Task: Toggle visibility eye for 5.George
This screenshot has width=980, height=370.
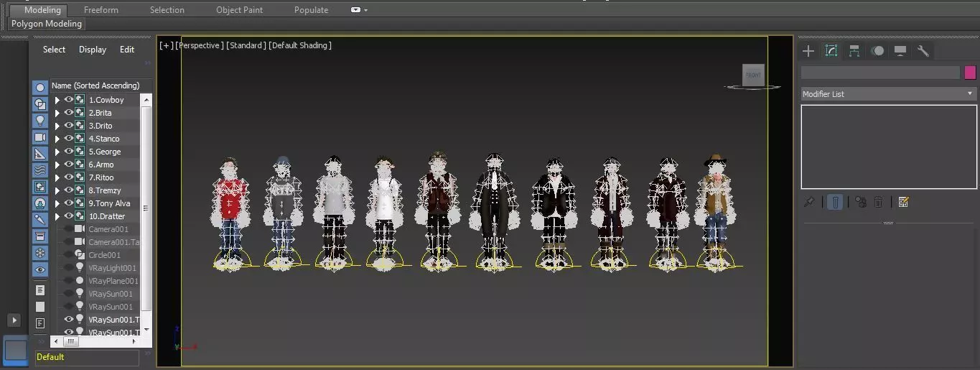Action: point(69,152)
